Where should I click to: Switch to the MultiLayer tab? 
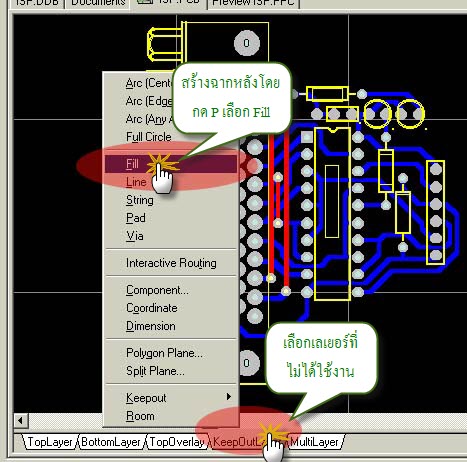click(314, 442)
